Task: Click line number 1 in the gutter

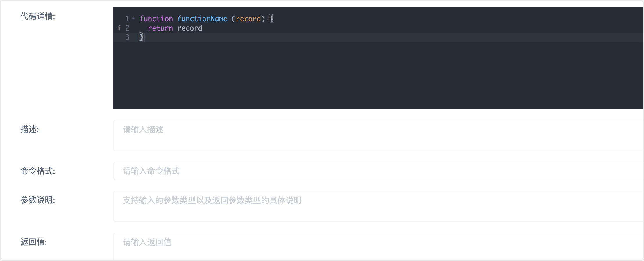Action: click(127, 19)
